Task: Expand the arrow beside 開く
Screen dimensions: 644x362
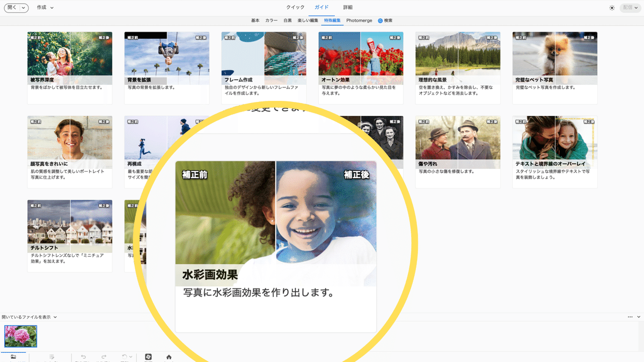Action: point(24,8)
